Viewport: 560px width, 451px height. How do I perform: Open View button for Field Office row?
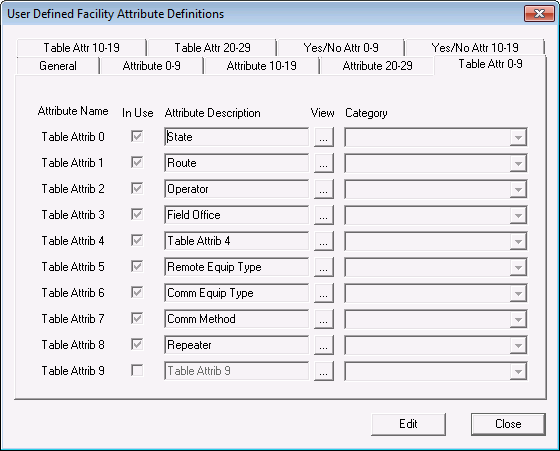[x=324, y=215]
